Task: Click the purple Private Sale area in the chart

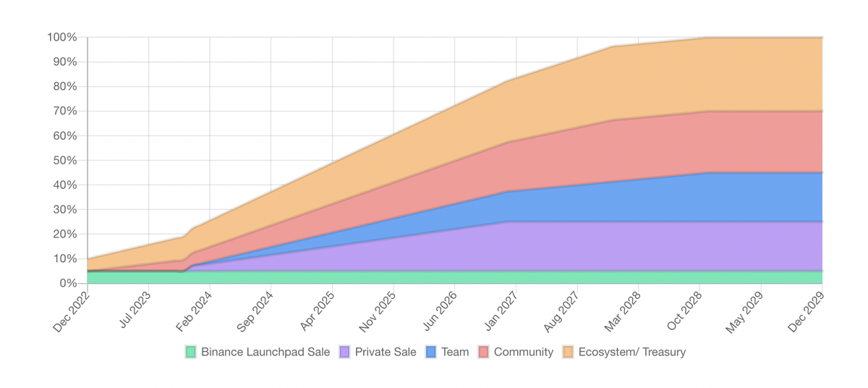Action: tap(651, 246)
